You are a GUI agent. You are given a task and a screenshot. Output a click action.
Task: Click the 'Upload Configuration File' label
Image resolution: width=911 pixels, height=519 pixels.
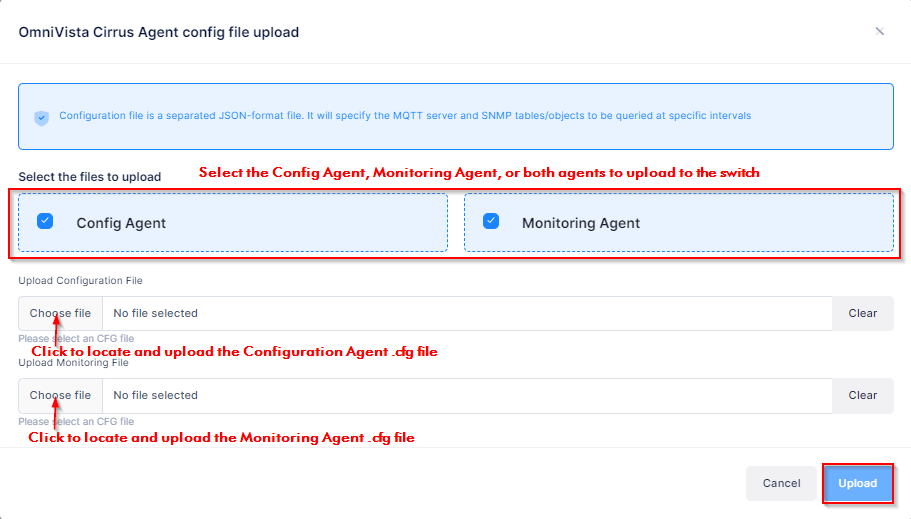tap(80, 281)
